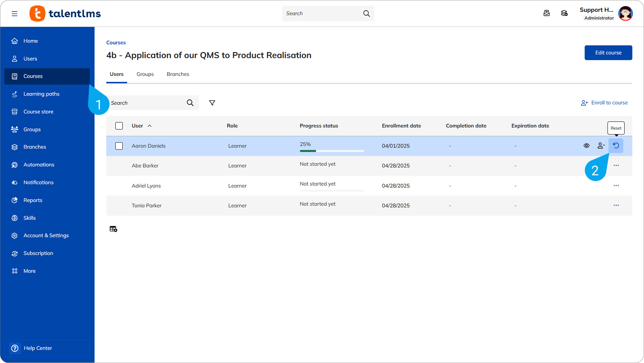Tick the checkbox beside Aaron Daniels
Screen dimensions: 644x363
pyautogui.click(x=119, y=146)
